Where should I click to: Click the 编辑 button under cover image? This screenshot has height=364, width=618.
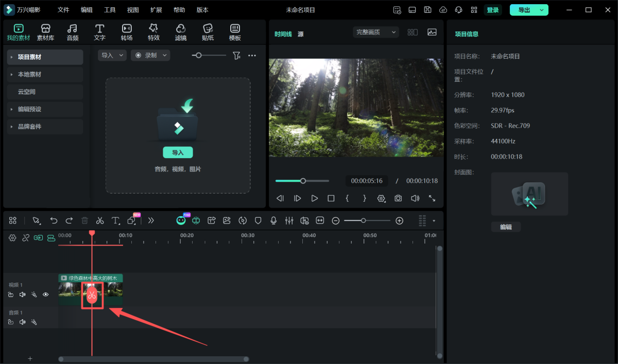506,227
